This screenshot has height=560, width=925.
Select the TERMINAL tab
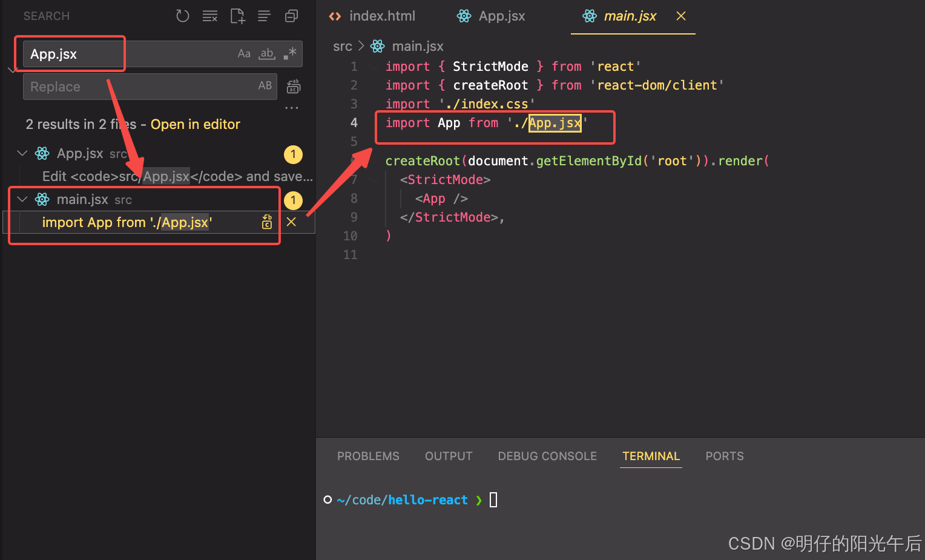tap(651, 456)
